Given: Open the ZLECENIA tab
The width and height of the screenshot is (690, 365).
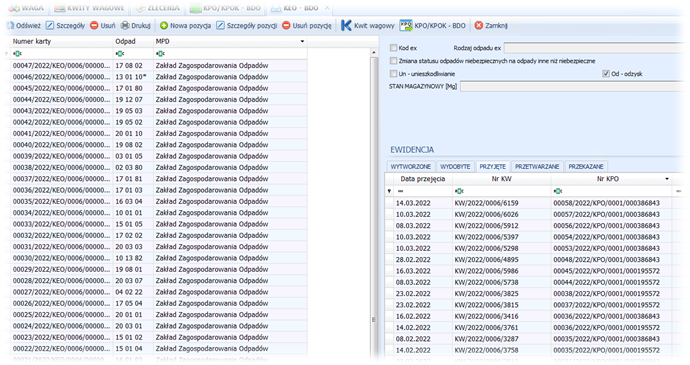Looking at the screenshot, I should [x=158, y=8].
